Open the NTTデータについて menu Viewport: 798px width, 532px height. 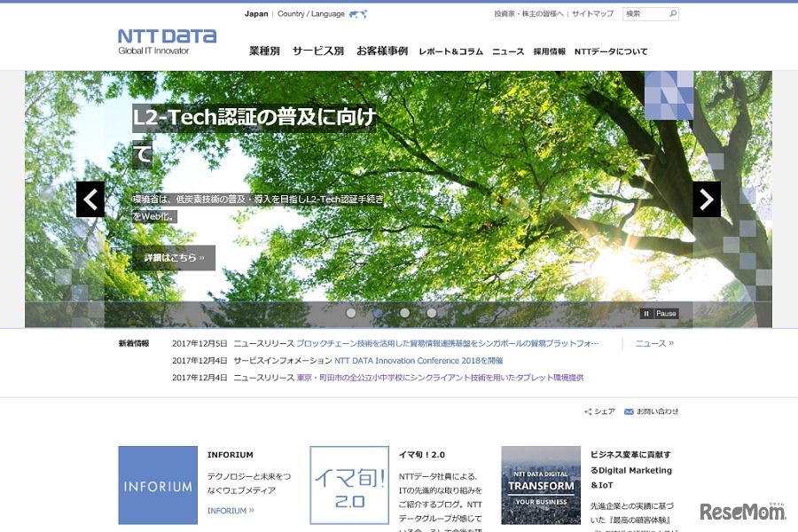(611, 51)
